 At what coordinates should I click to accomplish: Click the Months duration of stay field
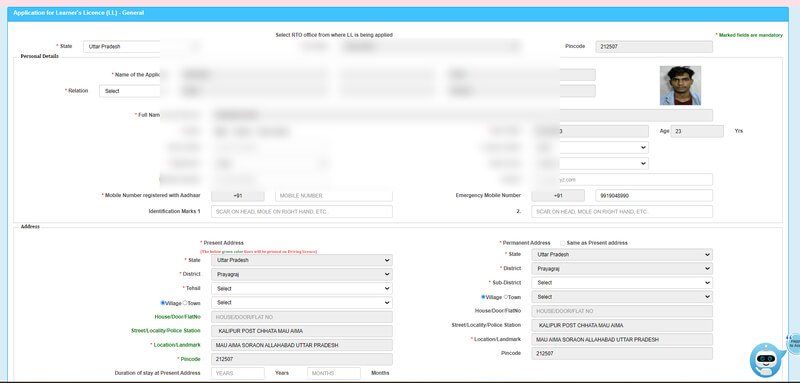pos(334,374)
